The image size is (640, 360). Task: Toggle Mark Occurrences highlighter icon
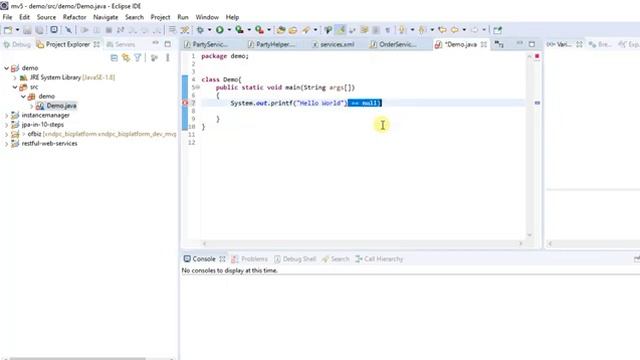pos(340,30)
